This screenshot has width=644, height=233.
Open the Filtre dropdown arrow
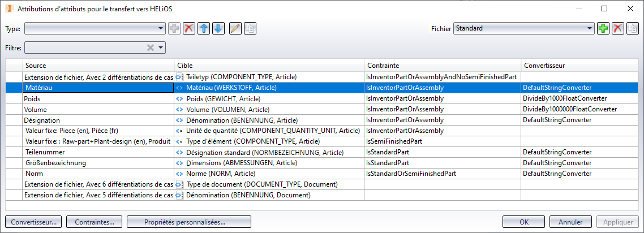(161, 48)
